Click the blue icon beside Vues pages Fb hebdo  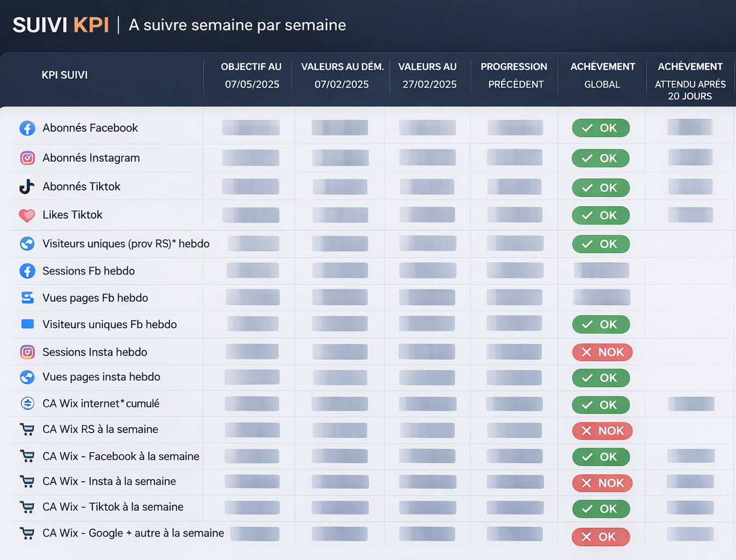click(27, 297)
